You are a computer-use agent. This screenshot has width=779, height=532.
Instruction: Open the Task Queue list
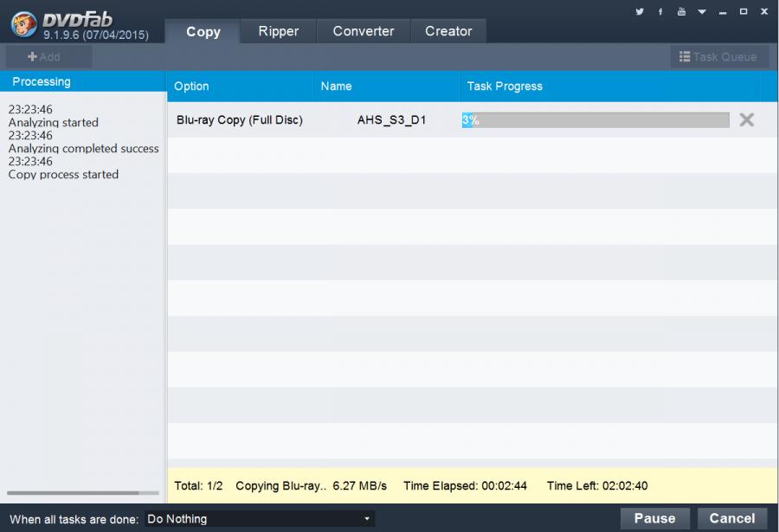point(719,56)
